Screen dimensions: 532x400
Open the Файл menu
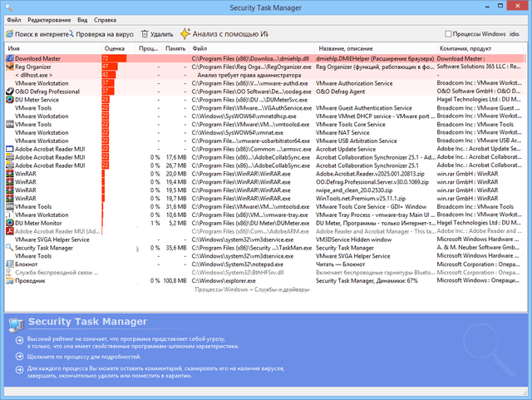coord(13,19)
